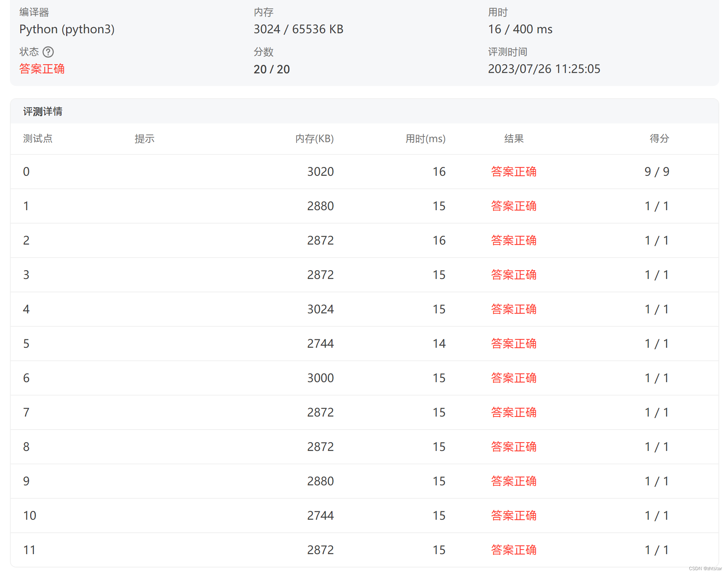Click 答案正确 result of test point 1

coord(514,206)
